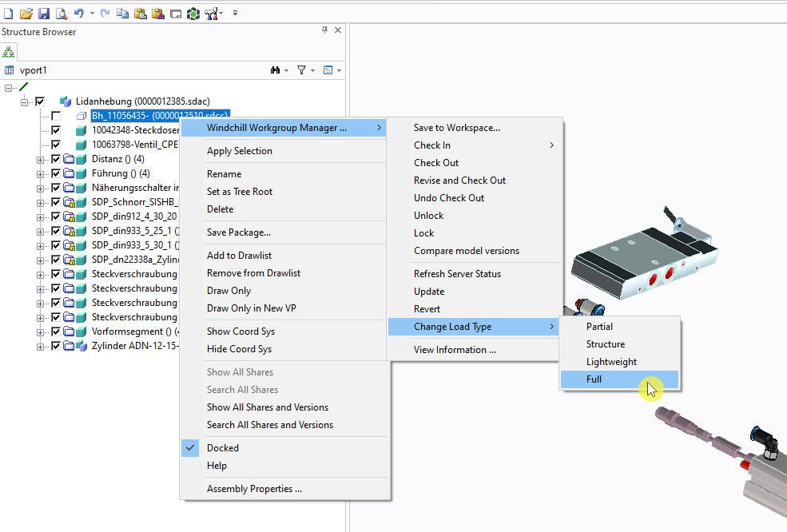Collapse the Lidanhebung assembly node
Viewport: 787px width, 532px height.
tap(25, 101)
